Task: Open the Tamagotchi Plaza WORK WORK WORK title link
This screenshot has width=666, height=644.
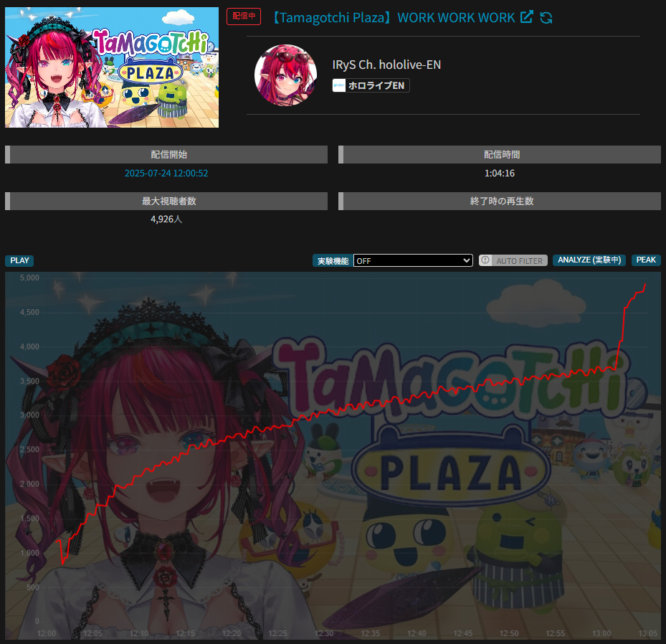Action: (x=392, y=17)
